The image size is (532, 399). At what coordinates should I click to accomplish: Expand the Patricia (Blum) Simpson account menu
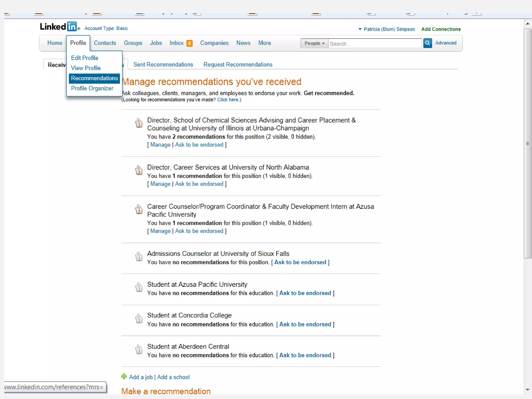(x=387, y=29)
